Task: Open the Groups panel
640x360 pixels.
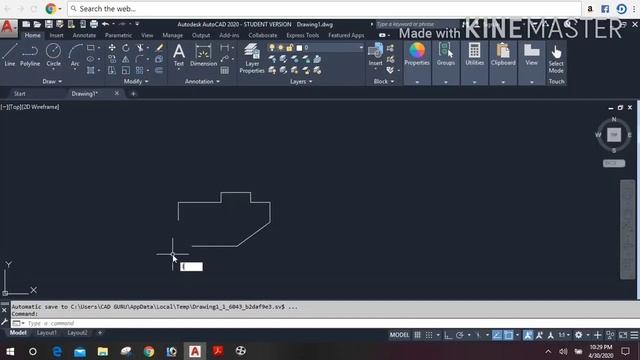Action: point(446,54)
